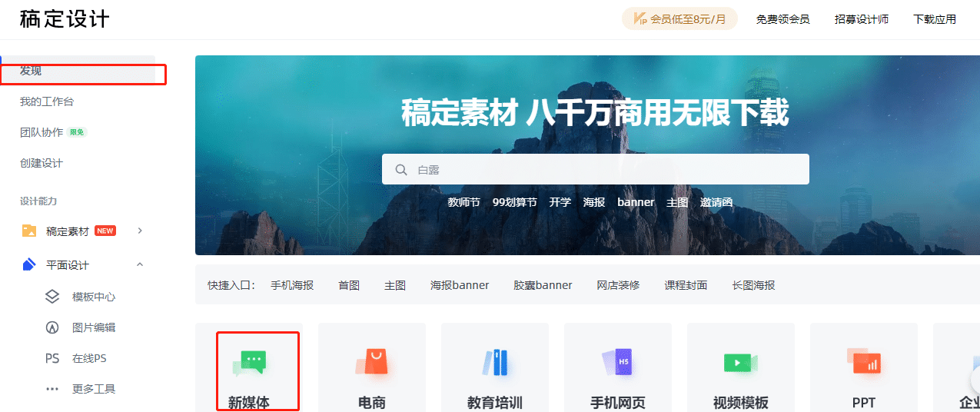Click the 稿定素材 folder icon
The height and width of the screenshot is (412, 980).
pos(29,231)
